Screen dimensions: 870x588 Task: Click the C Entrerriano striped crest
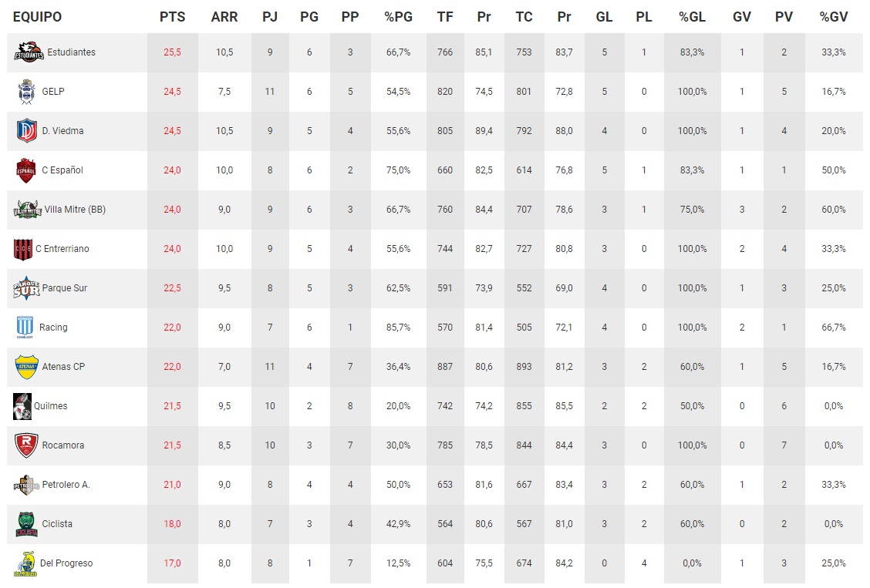[22, 249]
